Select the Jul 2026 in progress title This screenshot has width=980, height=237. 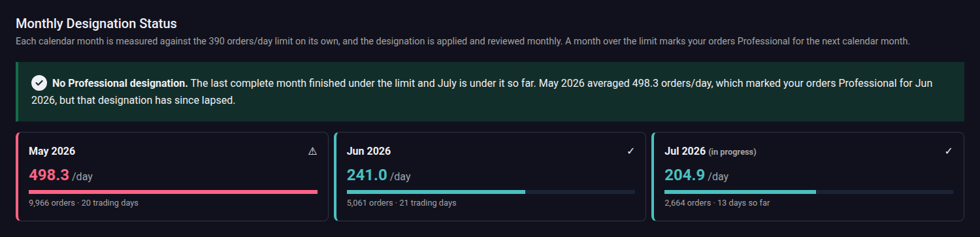[x=710, y=151]
